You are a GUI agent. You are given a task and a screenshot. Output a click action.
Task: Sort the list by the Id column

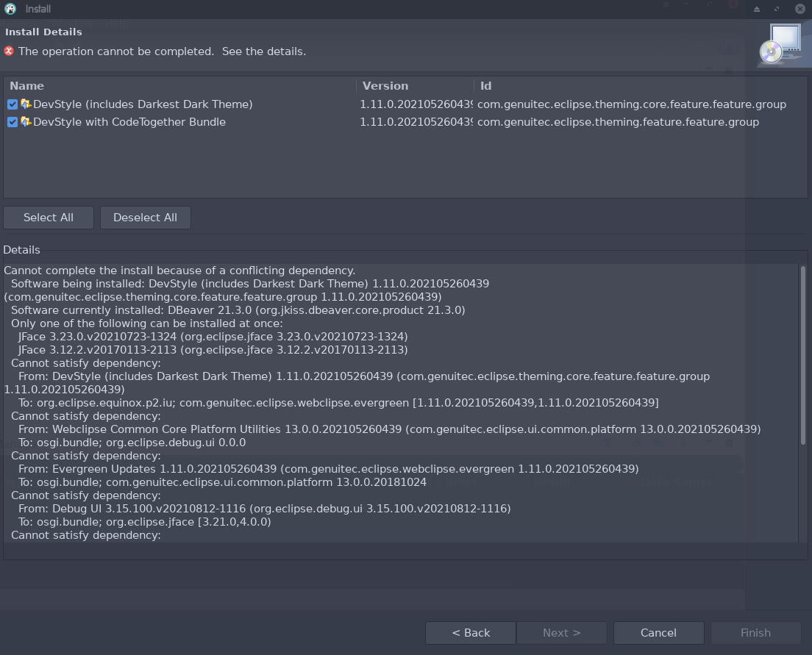(485, 85)
